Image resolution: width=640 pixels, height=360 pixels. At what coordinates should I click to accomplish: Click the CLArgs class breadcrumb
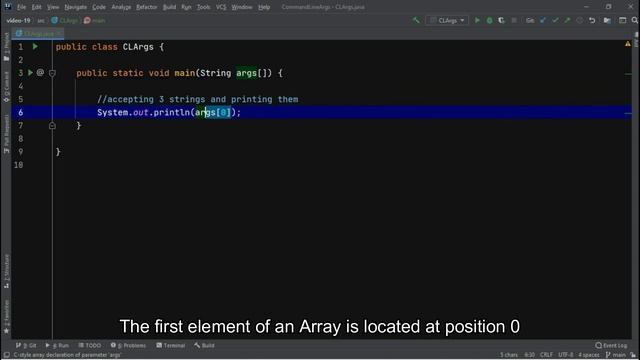(64, 20)
